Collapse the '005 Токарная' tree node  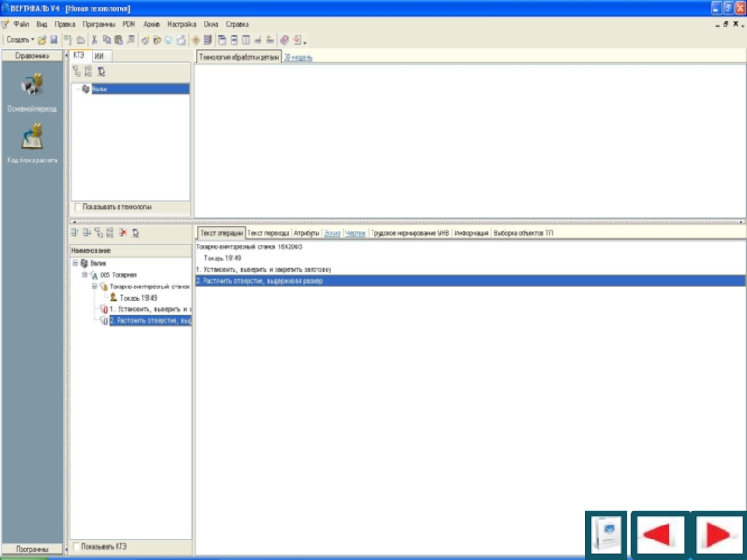[83, 275]
